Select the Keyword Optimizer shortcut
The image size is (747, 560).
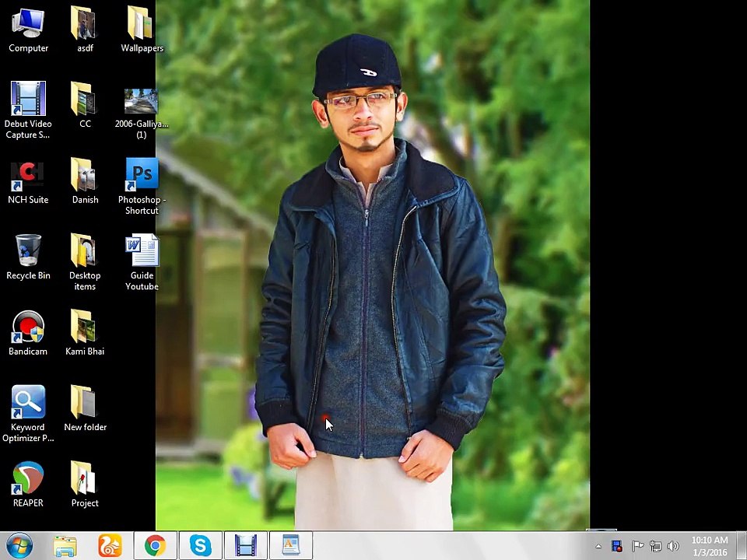point(28,413)
